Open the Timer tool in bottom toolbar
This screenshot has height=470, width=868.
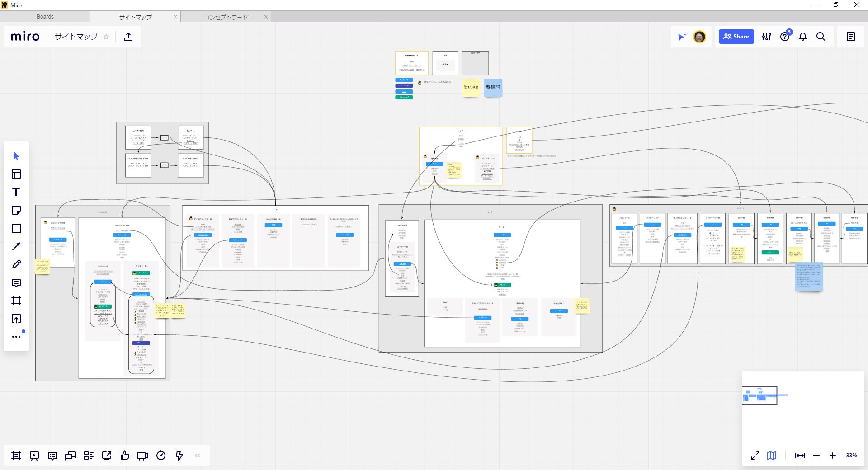point(161,456)
